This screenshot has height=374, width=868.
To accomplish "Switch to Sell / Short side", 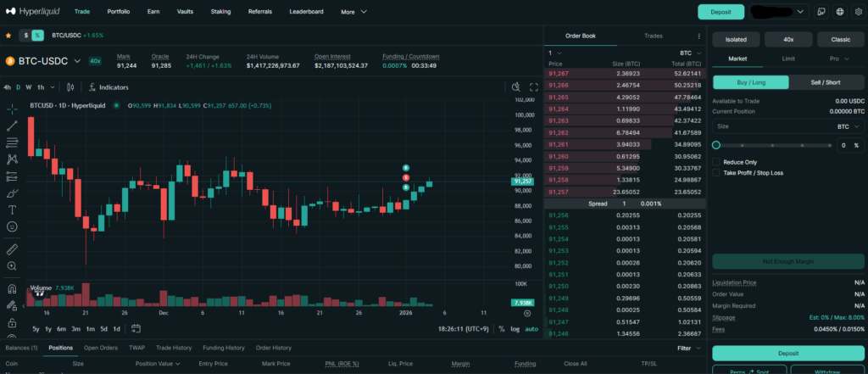I will 826,82.
